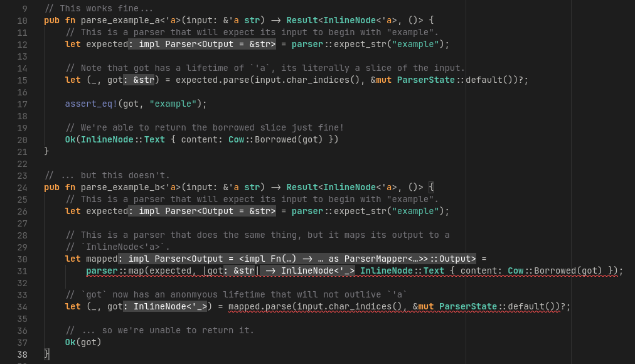Click line number 34 in the gutter
This screenshot has height=364, width=635.
click(22, 308)
